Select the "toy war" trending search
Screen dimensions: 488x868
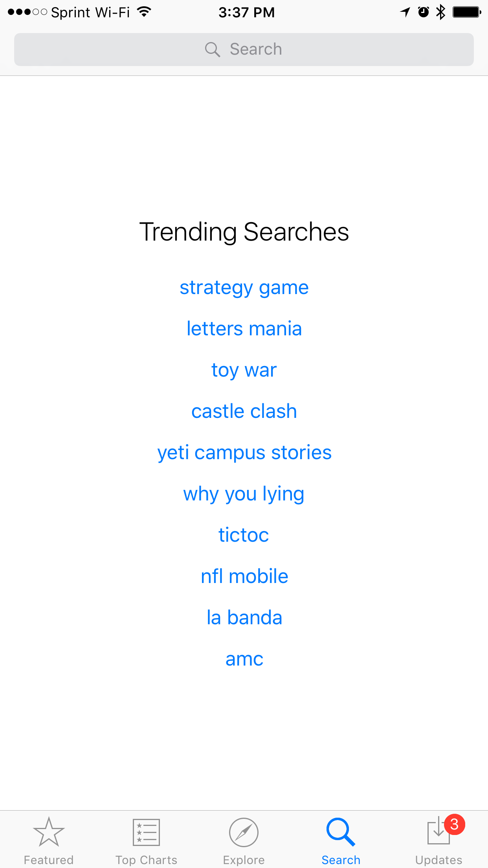[x=244, y=370]
